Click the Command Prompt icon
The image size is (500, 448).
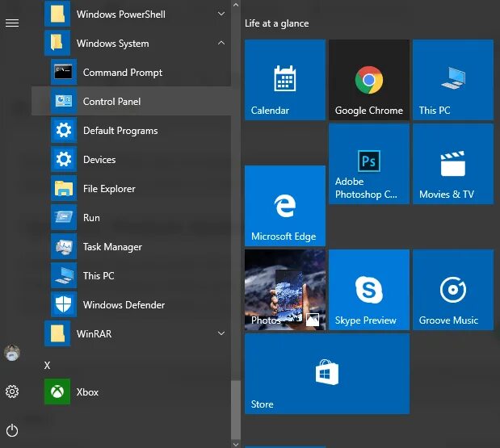click(64, 72)
